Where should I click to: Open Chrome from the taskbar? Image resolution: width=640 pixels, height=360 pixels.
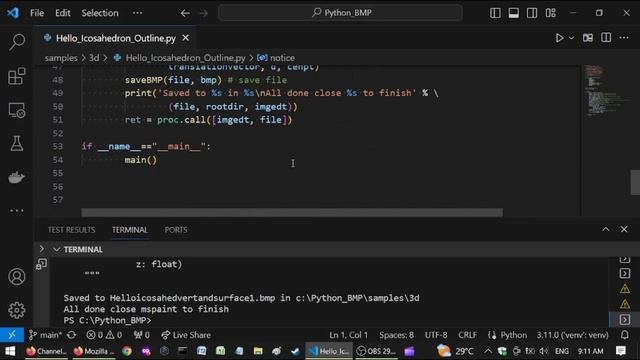pos(127,351)
